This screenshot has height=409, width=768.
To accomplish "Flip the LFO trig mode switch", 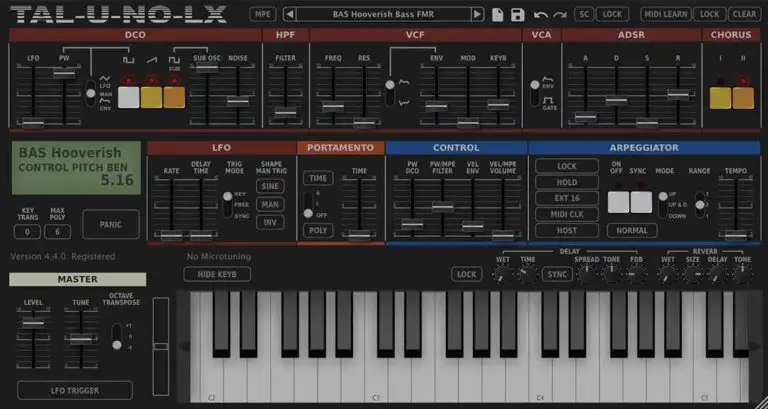I will pos(228,204).
